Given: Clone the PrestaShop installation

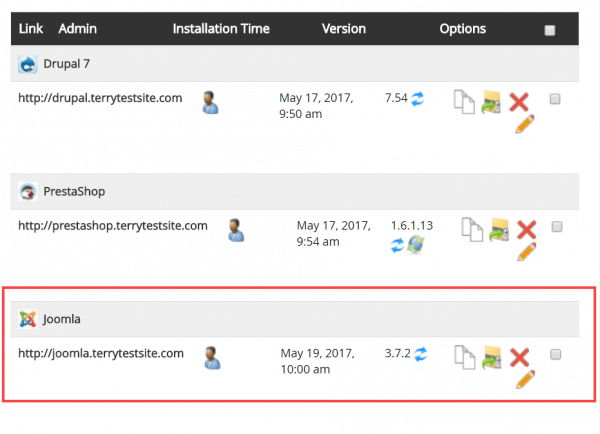Looking at the screenshot, I should 472,230.
